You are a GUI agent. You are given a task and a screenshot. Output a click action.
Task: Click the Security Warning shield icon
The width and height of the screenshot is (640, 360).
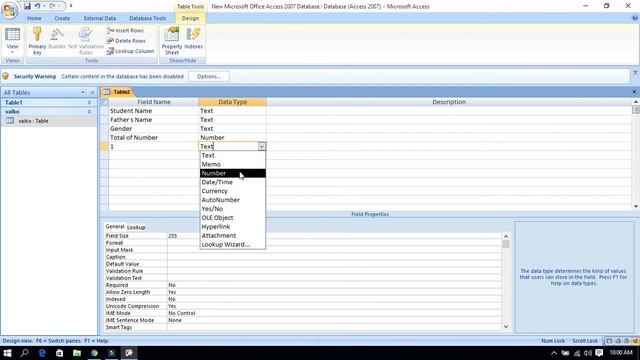coord(6,76)
